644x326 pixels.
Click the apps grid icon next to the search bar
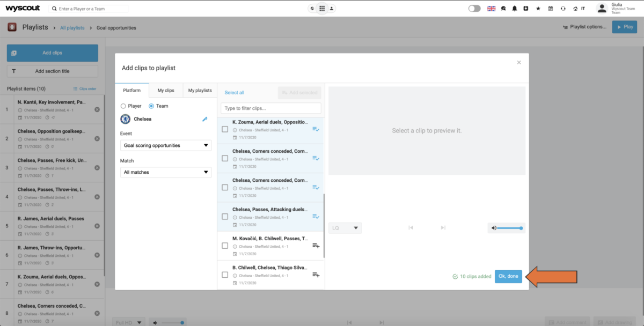322,9
